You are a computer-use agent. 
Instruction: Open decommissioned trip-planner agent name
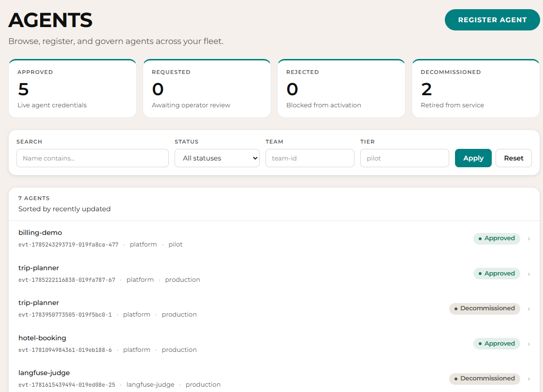[x=39, y=303]
